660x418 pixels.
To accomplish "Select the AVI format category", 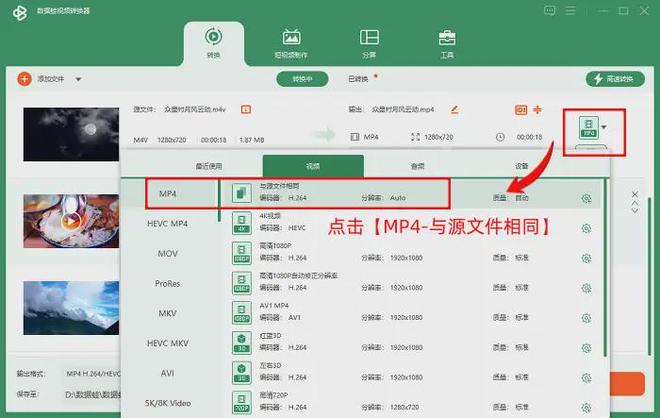I will click(168, 373).
